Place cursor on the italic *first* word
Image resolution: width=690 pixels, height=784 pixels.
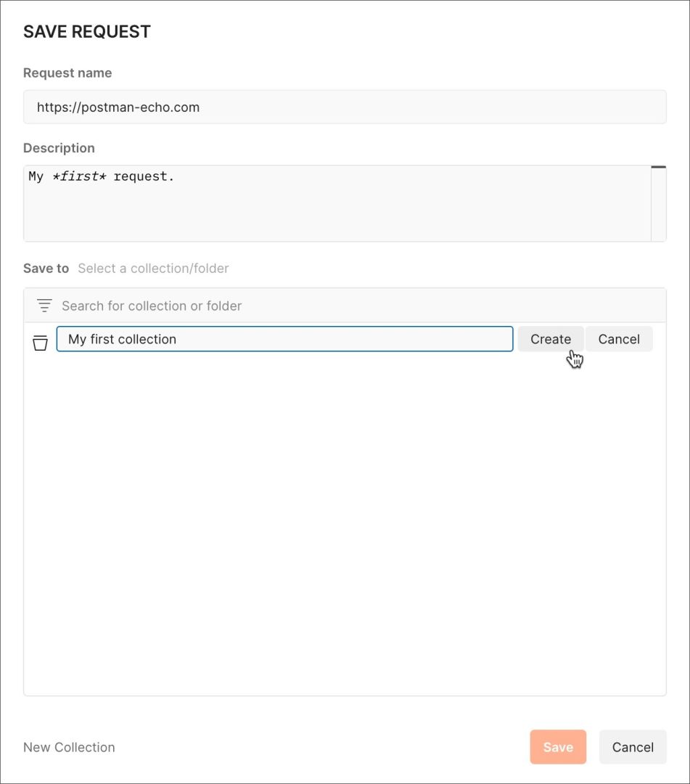pos(79,176)
